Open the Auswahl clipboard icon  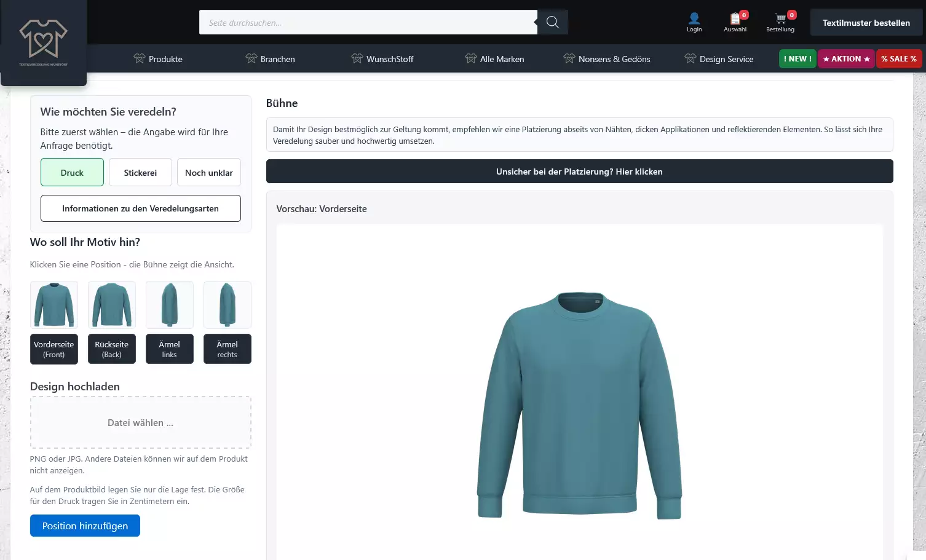click(x=735, y=23)
